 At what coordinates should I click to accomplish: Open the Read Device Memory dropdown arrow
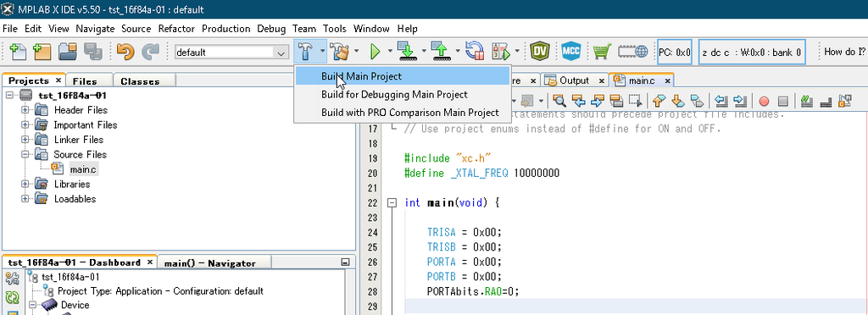click(457, 52)
